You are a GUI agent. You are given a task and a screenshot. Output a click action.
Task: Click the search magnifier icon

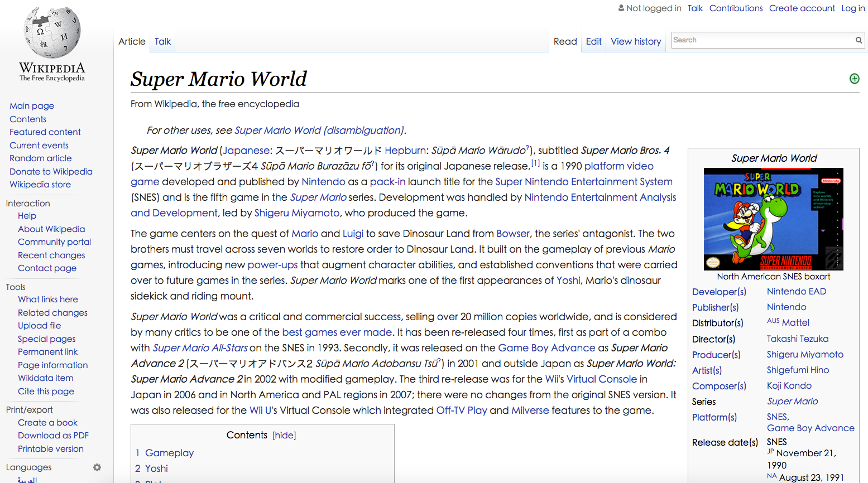click(x=859, y=40)
